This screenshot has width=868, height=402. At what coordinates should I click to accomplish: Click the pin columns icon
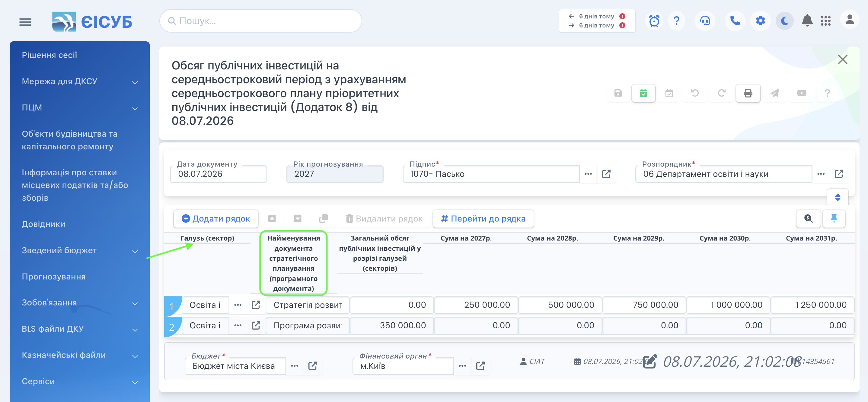[x=834, y=219]
